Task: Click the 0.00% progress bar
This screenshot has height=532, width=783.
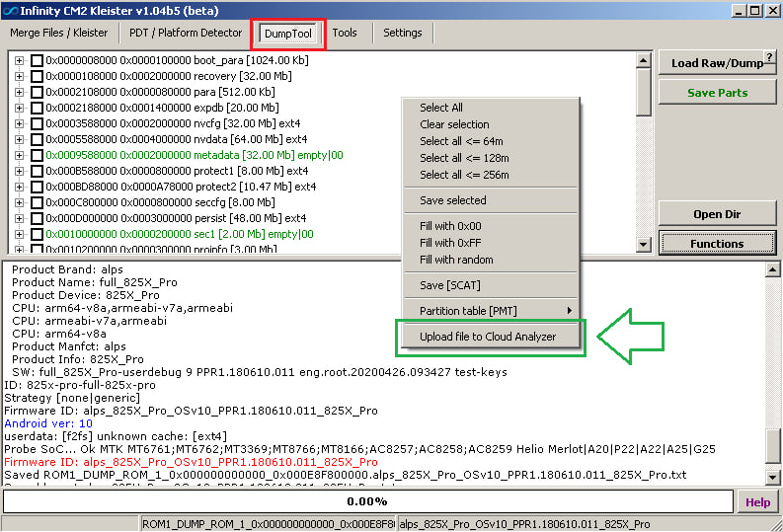Action: 366,501
